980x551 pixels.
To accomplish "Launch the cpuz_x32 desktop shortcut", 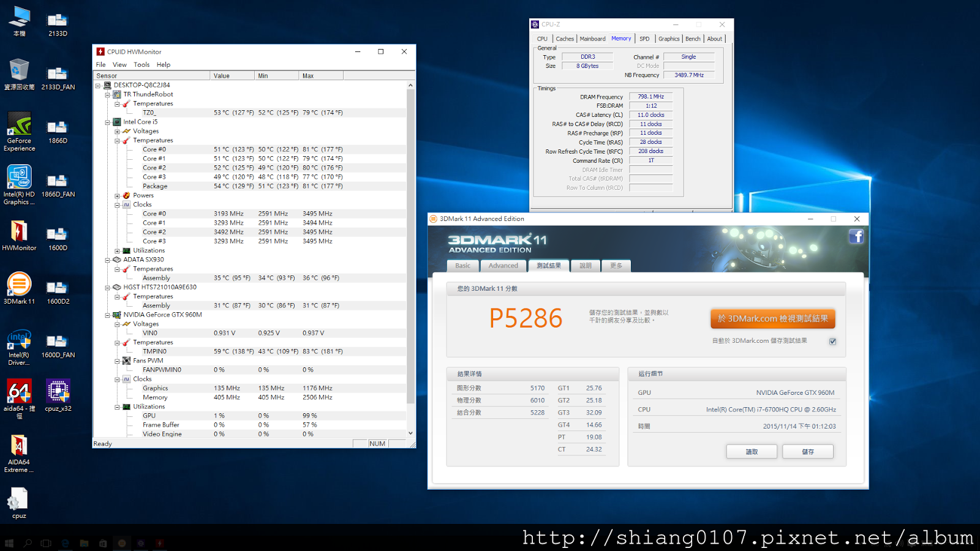I will (x=58, y=395).
